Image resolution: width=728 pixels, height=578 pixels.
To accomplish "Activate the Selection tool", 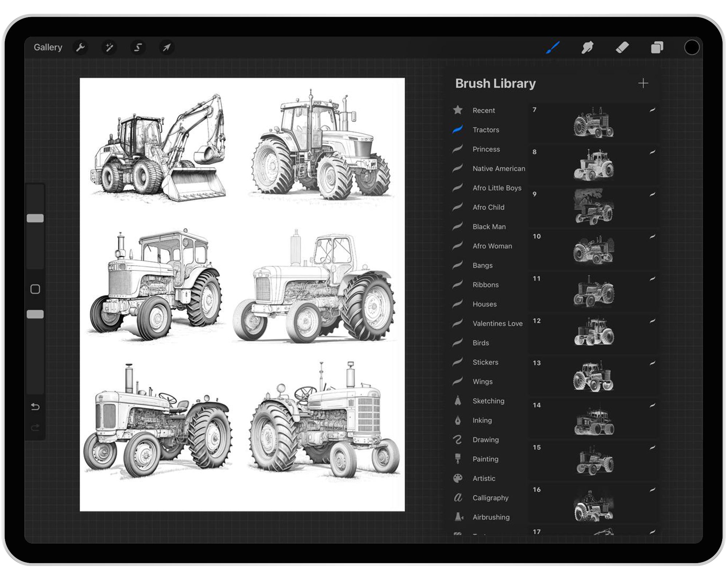I will coord(138,47).
